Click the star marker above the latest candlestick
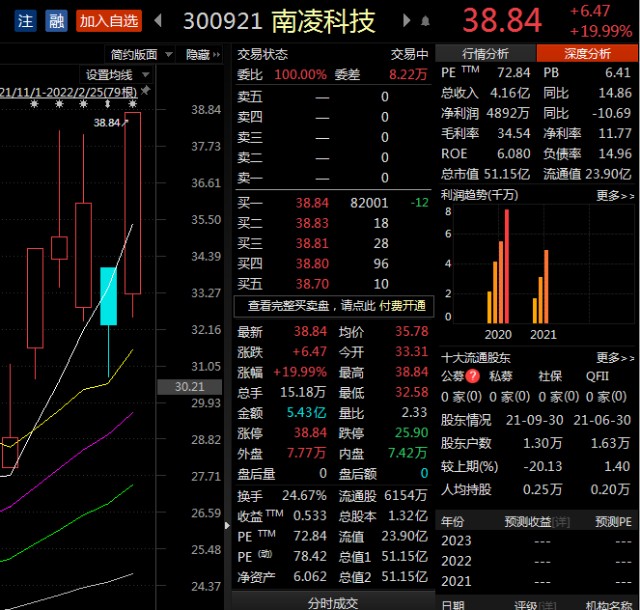 (x=132, y=104)
